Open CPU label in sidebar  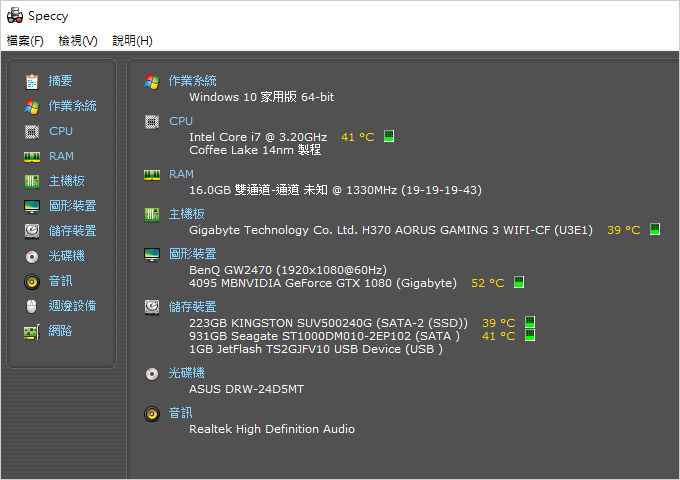pos(61,131)
